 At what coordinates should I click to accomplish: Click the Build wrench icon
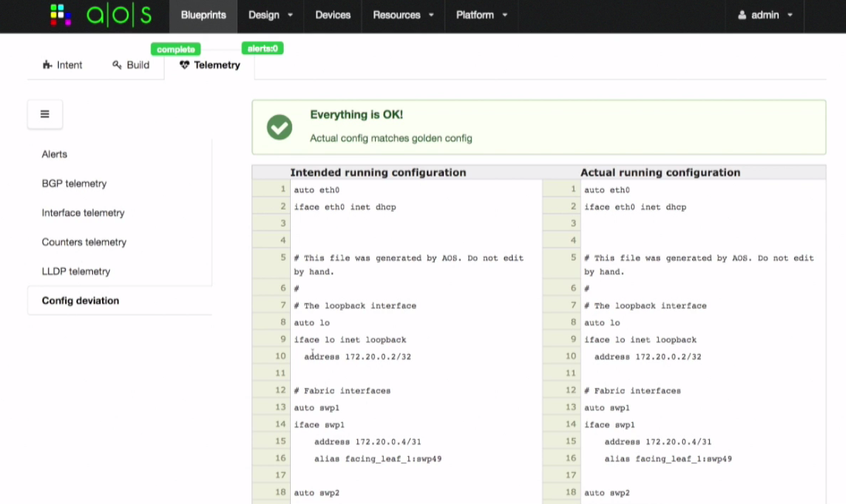(x=118, y=66)
